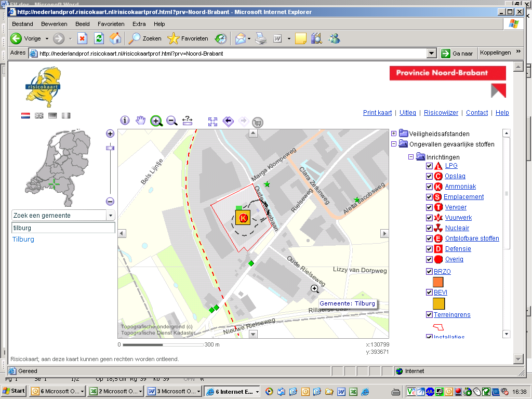This screenshot has width=532, height=399.
Task: Click the Print kaart link
Action: 377,113
